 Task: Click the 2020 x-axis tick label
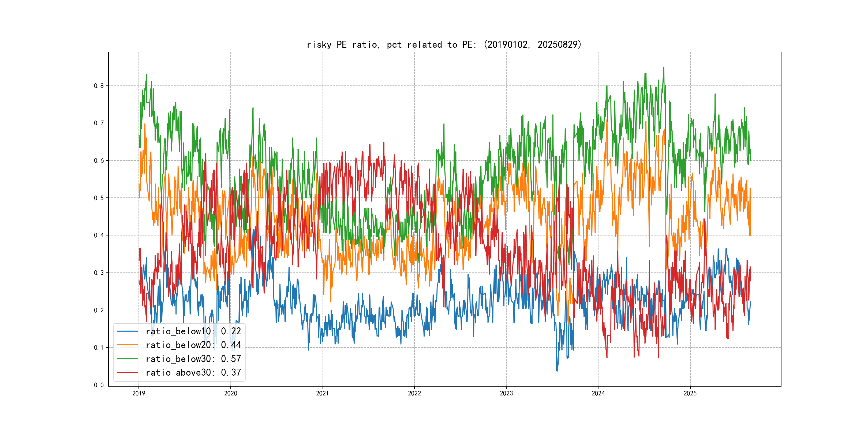click(x=230, y=393)
